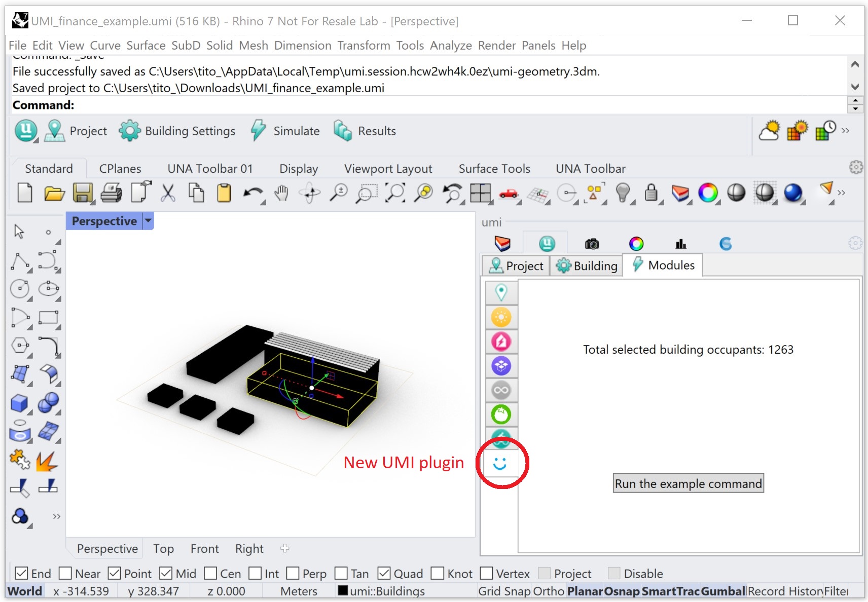This screenshot has width=868, height=602.
Task: Click the Simulate button in UMI toolbar
Action: pyautogui.click(x=285, y=131)
